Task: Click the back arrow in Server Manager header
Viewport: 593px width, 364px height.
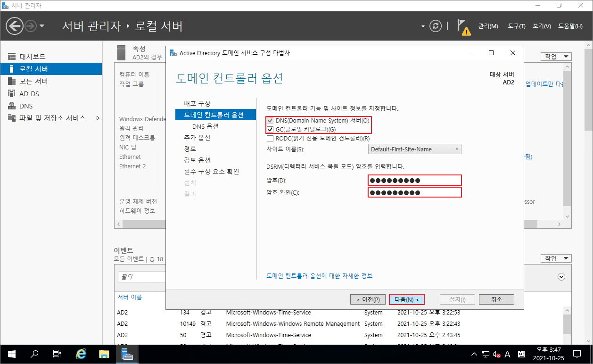Action: coord(15,26)
